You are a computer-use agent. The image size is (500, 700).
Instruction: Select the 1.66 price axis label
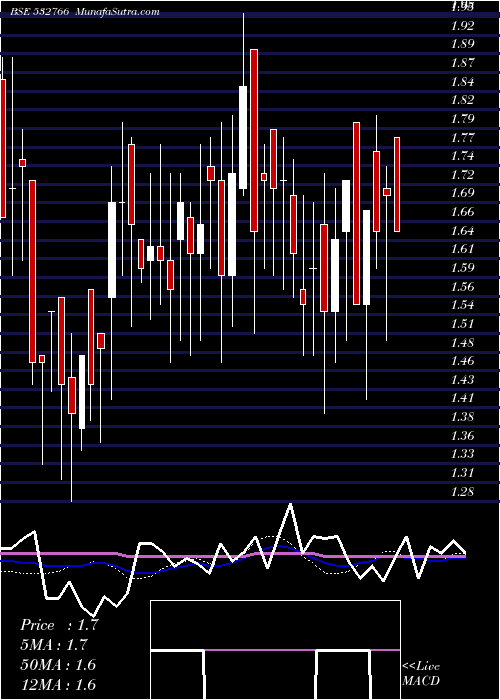462,212
